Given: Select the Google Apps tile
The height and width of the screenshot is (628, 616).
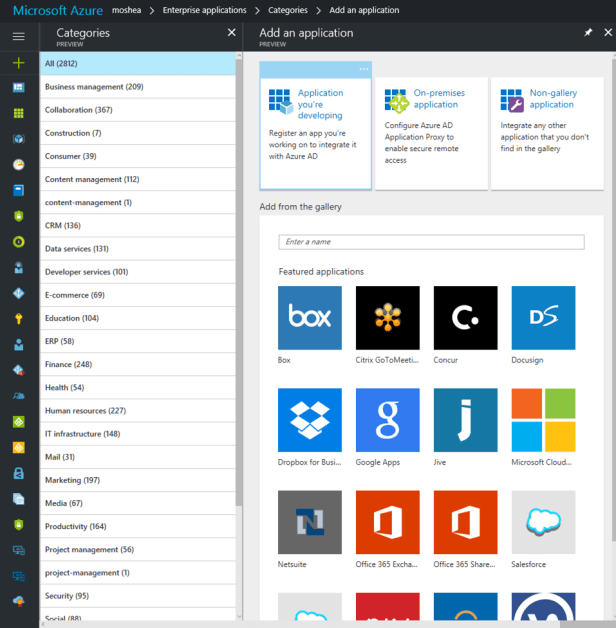Looking at the screenshot, I should (387, 420).
